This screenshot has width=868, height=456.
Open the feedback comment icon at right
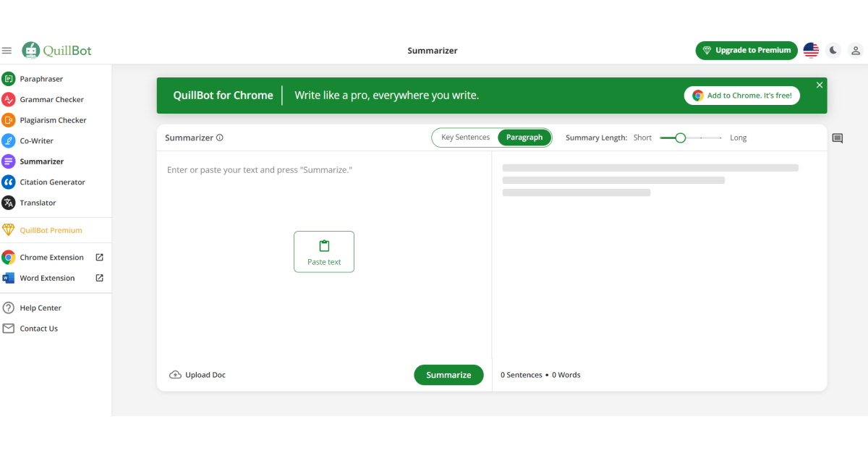(838, 138)
